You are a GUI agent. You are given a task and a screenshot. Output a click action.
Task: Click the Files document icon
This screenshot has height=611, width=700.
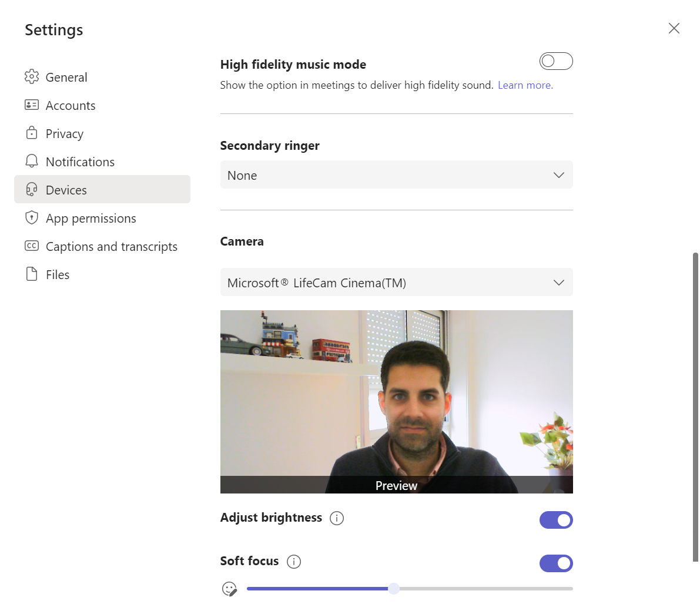(x=32, y=274)
